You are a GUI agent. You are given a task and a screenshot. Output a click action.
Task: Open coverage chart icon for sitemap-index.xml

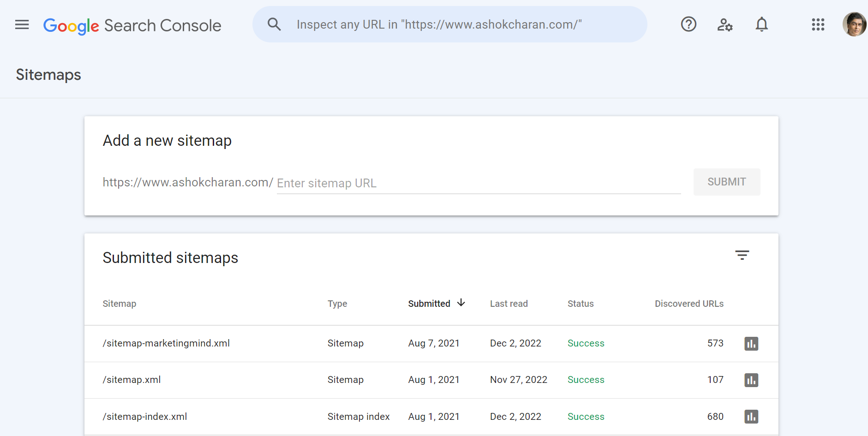tap(751, 417)
